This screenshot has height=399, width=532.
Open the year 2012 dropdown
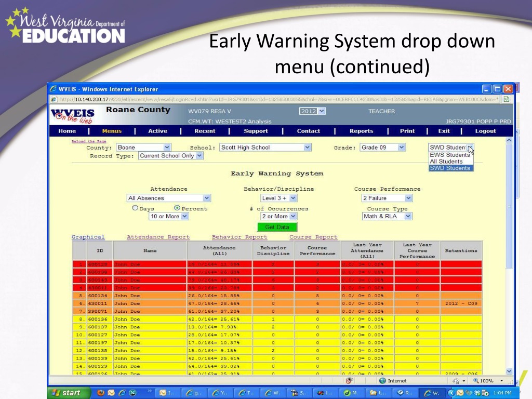(312, 111)
